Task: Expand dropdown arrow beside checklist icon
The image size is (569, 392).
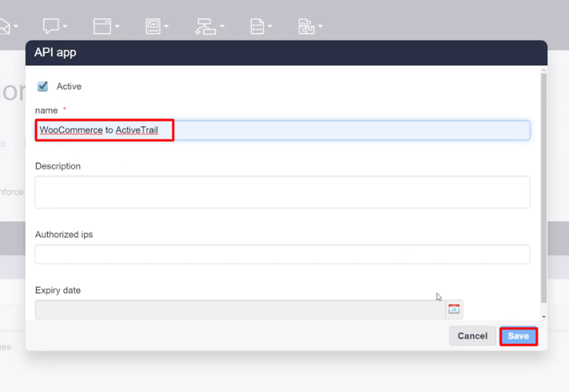Action: point(270,26)
